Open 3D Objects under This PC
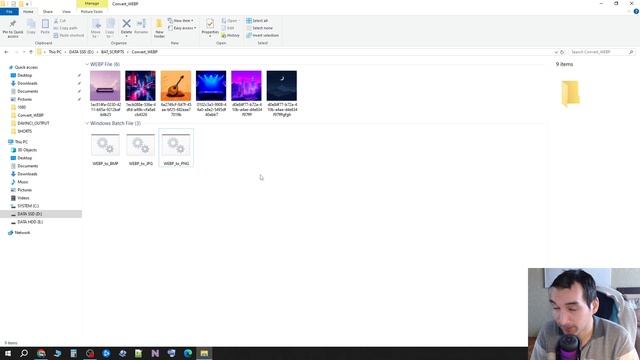The height and width of the screenshot is (360, 640). click(x=27, y=150)
